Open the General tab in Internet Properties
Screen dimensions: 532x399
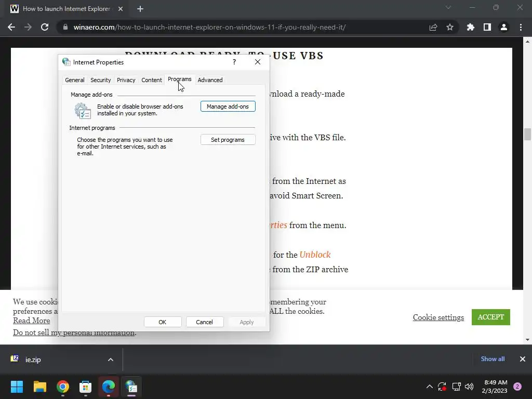coord(75,80)
